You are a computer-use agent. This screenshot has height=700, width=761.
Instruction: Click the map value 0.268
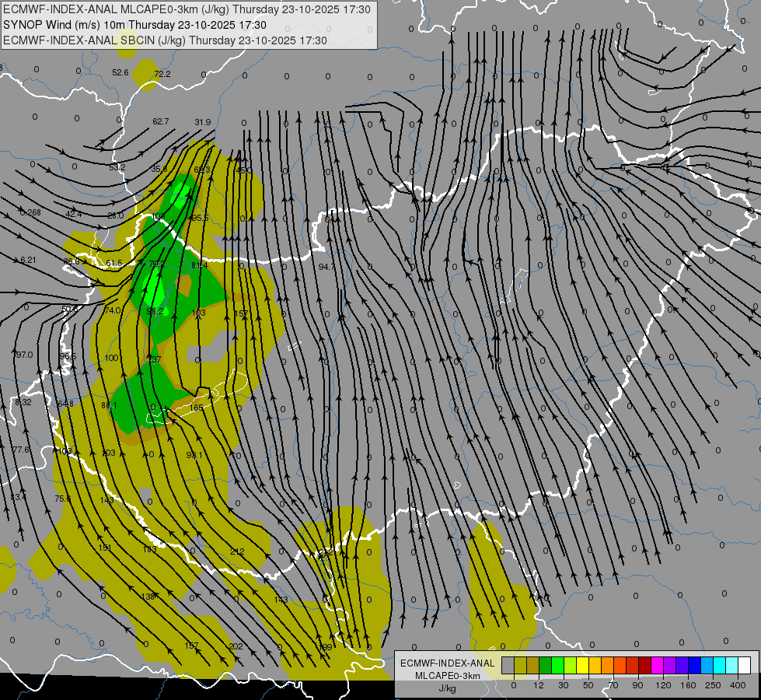tap(30, 212)
